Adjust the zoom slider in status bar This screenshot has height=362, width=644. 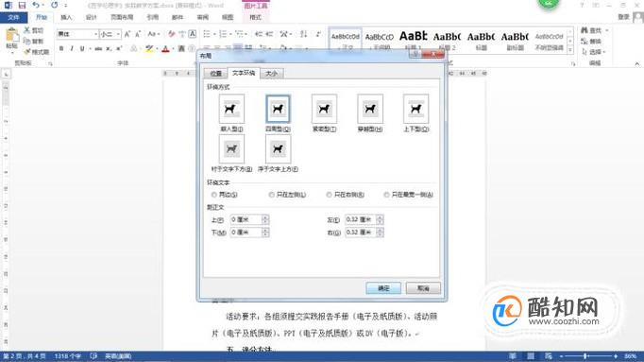(585, 356)
